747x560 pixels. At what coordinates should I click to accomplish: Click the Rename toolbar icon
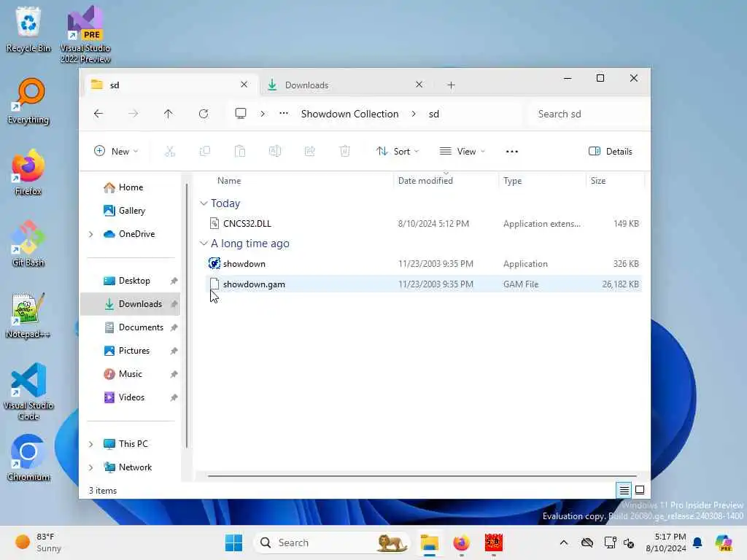275,152
